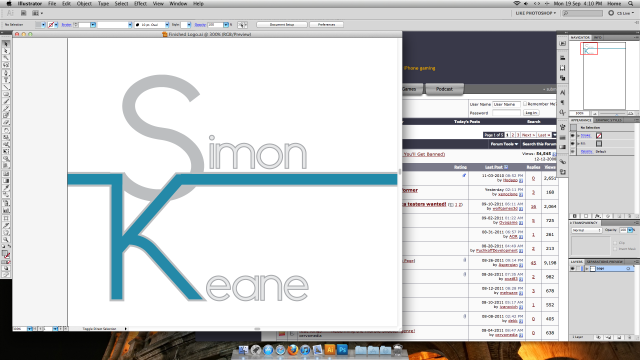Click the User Name field in browser

pos(506,104)
